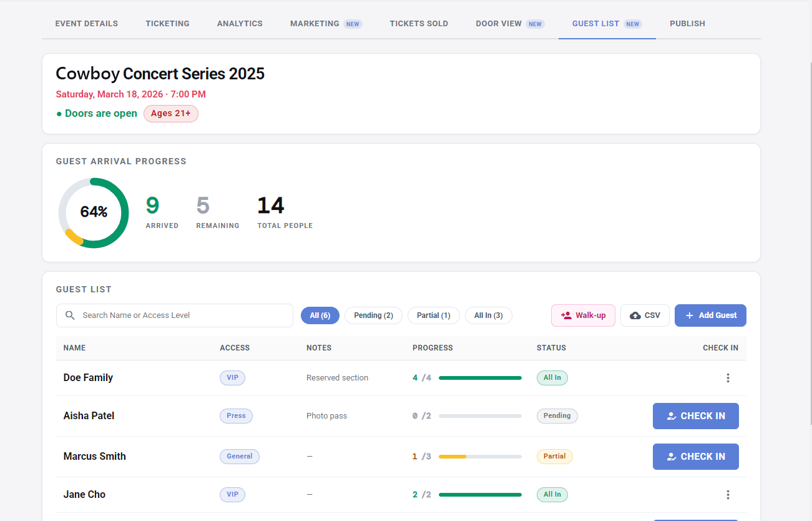Click the VIP badge in Jane Cho row
The width and height of the screenshot is (812, 521).
[x=232, y=495]
